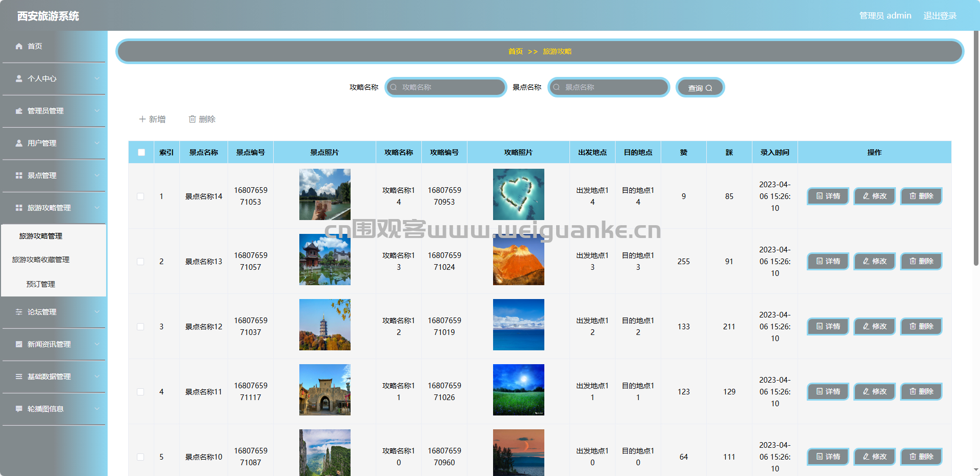
Task: Click the scrollbar down arrow at bottom right
Action: point(976,470)
